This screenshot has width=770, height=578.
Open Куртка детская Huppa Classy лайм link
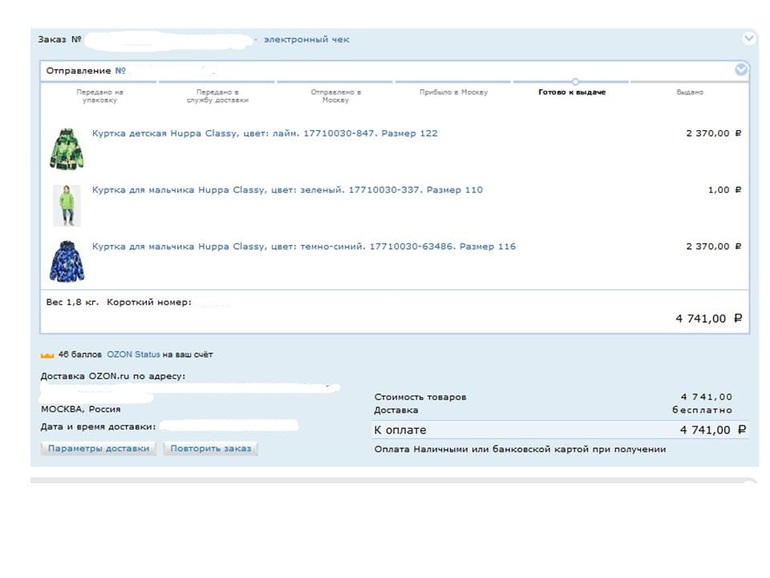tap(265, 134)
